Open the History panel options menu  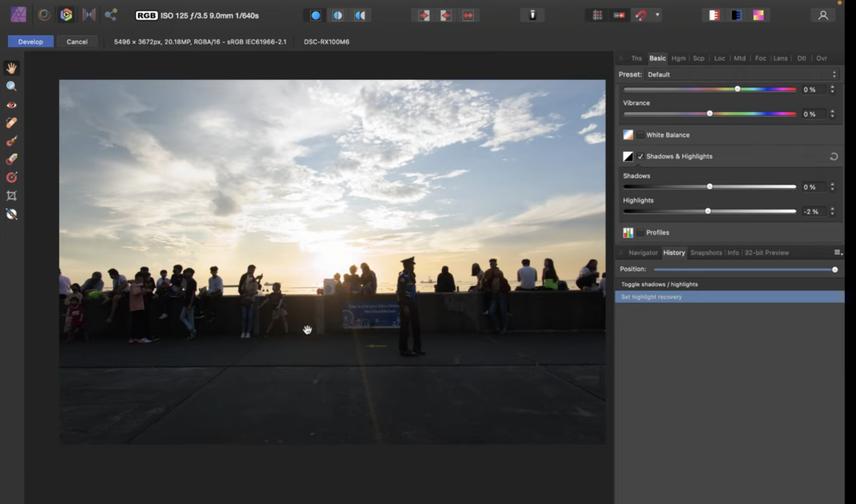(837, 252)
